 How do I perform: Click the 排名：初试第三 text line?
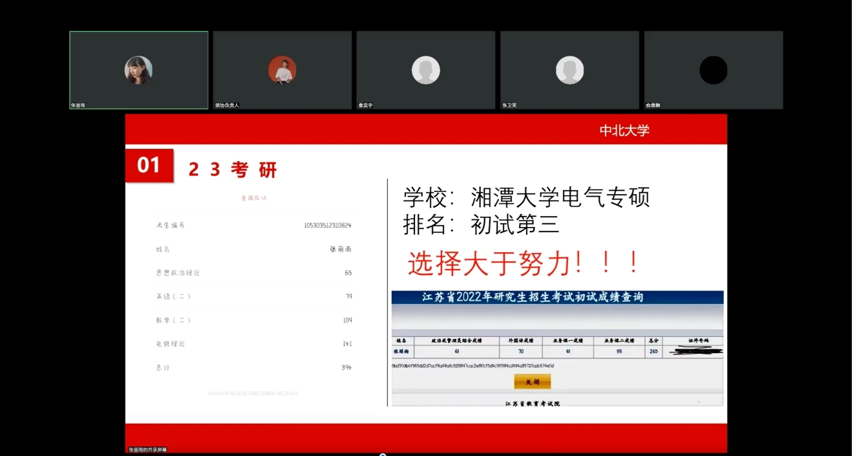pyautogui.click(x=481, y=225)
